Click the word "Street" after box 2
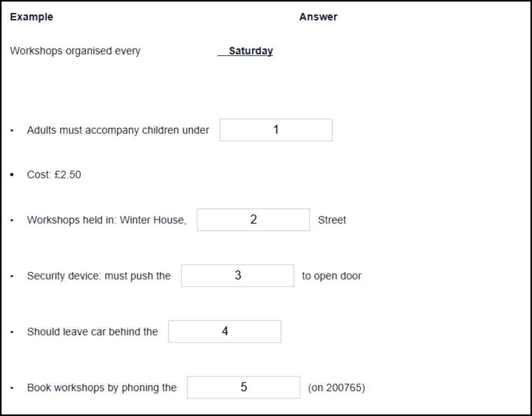532x416 pixels. click(332, 220)
